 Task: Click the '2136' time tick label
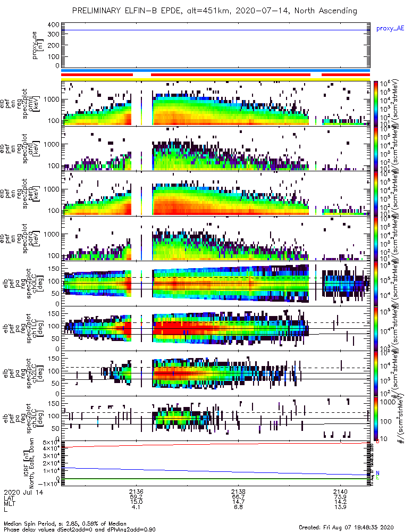[x=136, y=492]
